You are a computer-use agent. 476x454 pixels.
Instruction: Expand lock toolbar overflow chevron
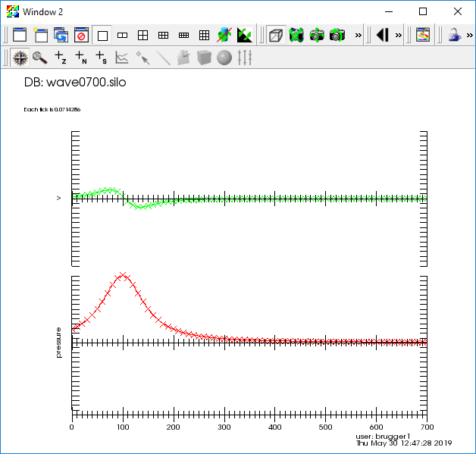[470, 35]
